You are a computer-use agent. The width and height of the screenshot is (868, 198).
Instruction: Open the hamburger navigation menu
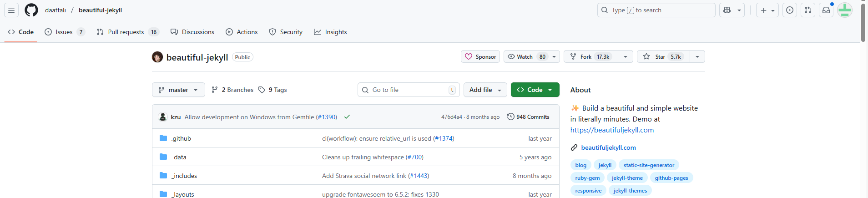(x=11, y=10)
